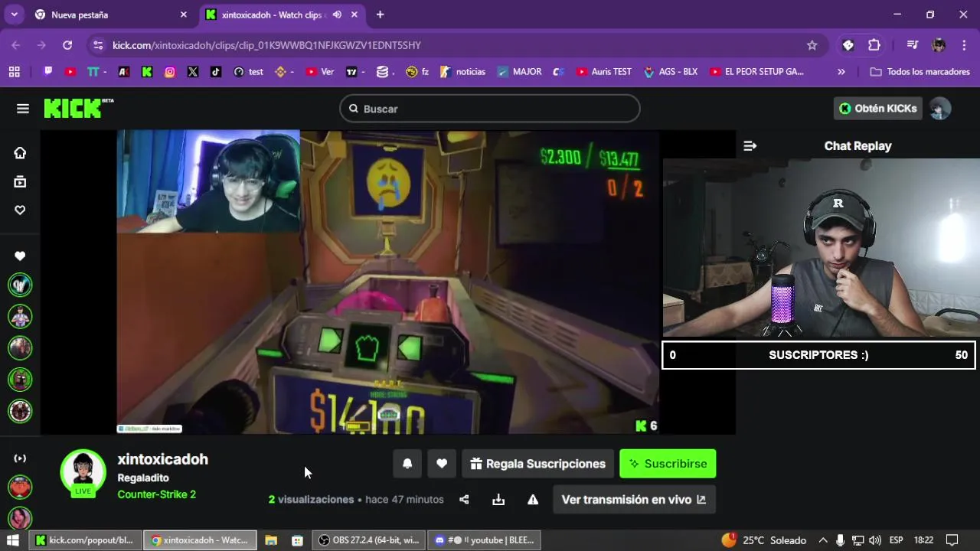Open Chrome tab search dropdown arrow

14,15
